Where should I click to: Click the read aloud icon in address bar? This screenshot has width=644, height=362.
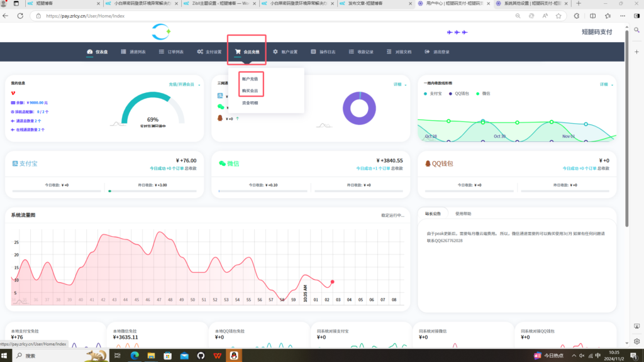pyautogui.click(x=545, y=16)
